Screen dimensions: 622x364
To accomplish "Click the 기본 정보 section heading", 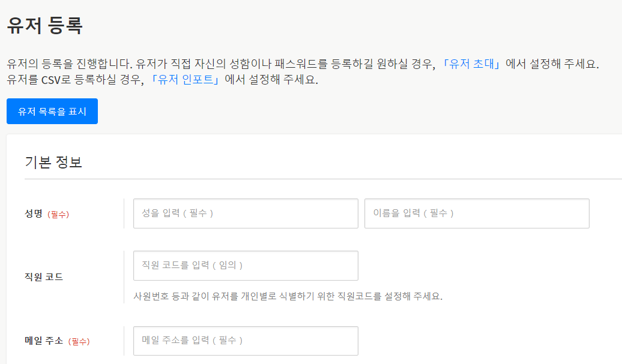I will 53,162.
